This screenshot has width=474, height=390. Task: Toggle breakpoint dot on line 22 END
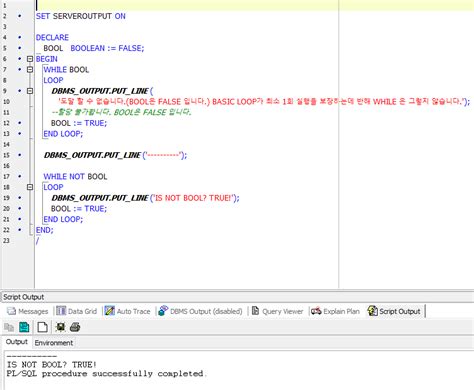click(20, 230)
